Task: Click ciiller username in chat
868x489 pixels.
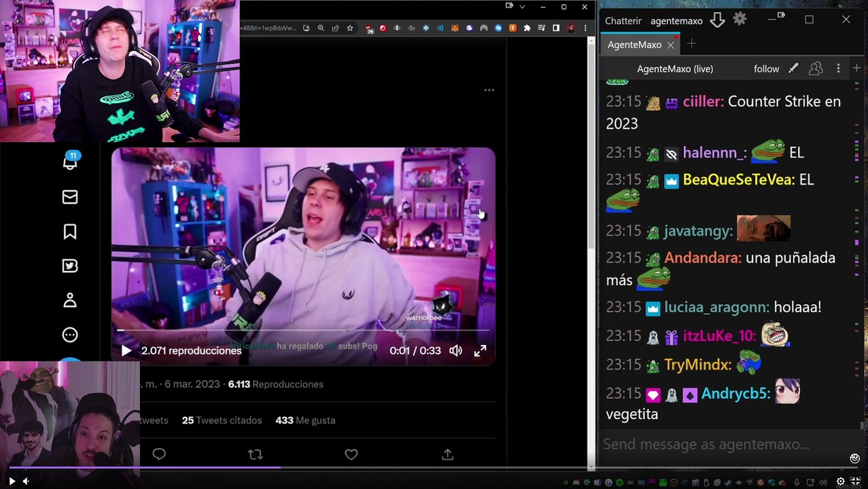Action: click(x=703, y=102)
